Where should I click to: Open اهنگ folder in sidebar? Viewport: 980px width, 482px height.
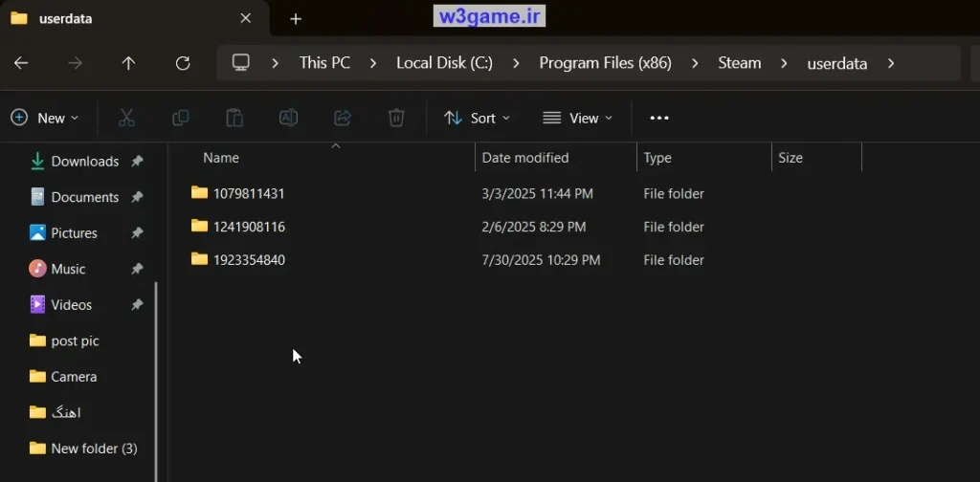pos(66,413)
